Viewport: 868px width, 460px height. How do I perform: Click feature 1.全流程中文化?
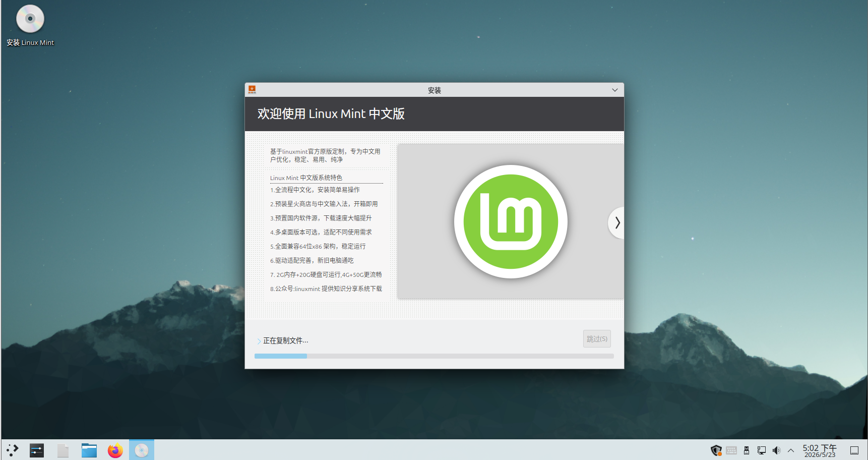point(315,190)
